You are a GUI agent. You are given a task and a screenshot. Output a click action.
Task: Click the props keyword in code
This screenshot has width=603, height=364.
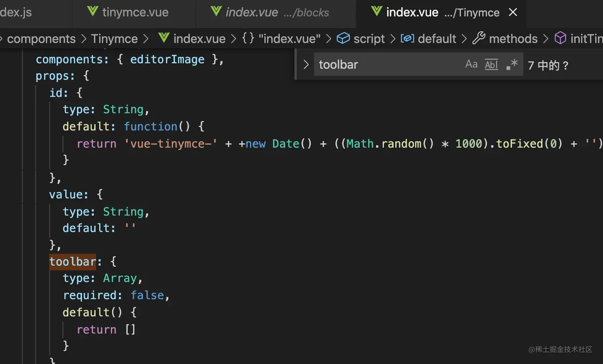click(x=52, y=76)
